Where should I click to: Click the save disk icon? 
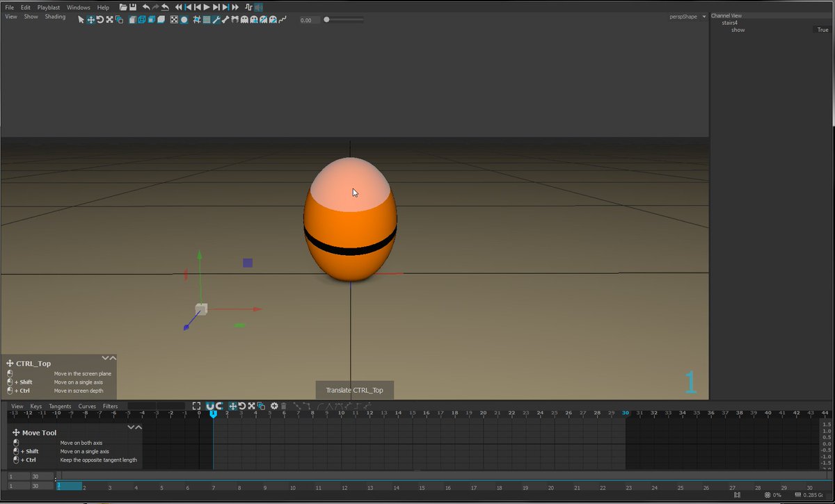click(x=132, y=7)
